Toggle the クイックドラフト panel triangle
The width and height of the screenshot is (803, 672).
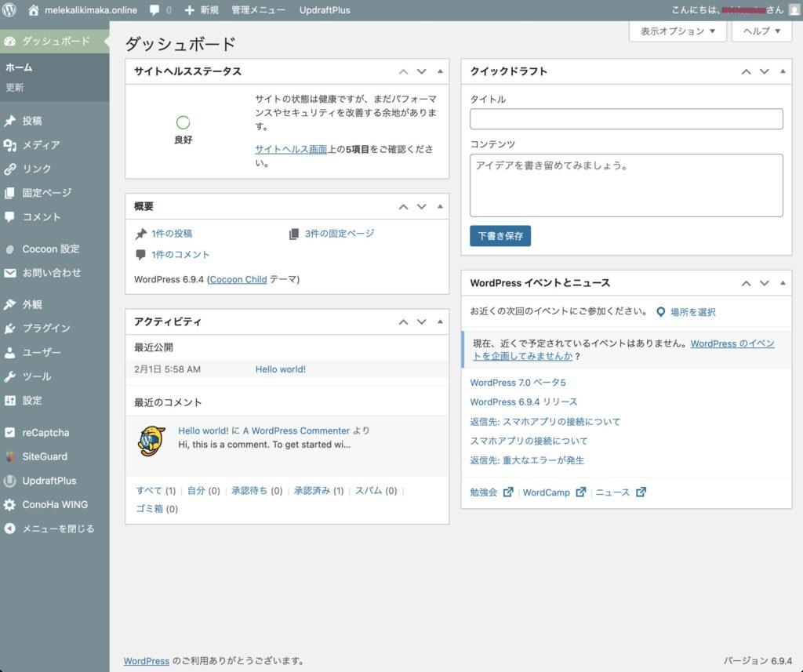click(x=783, y=71)
